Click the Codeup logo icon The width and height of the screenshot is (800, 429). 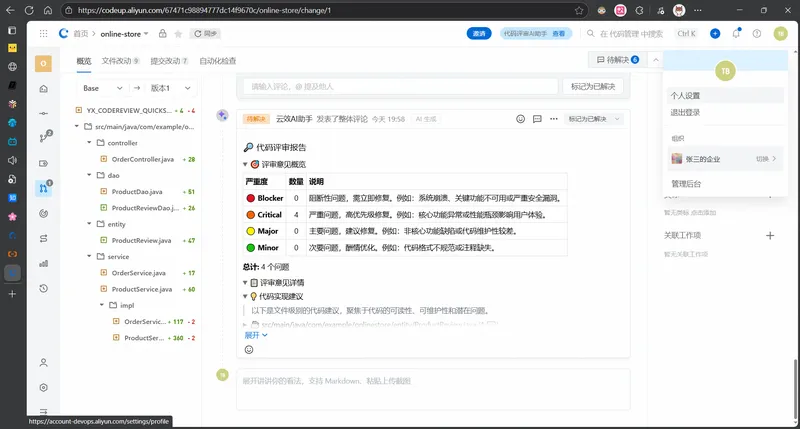tap(63, 34)
